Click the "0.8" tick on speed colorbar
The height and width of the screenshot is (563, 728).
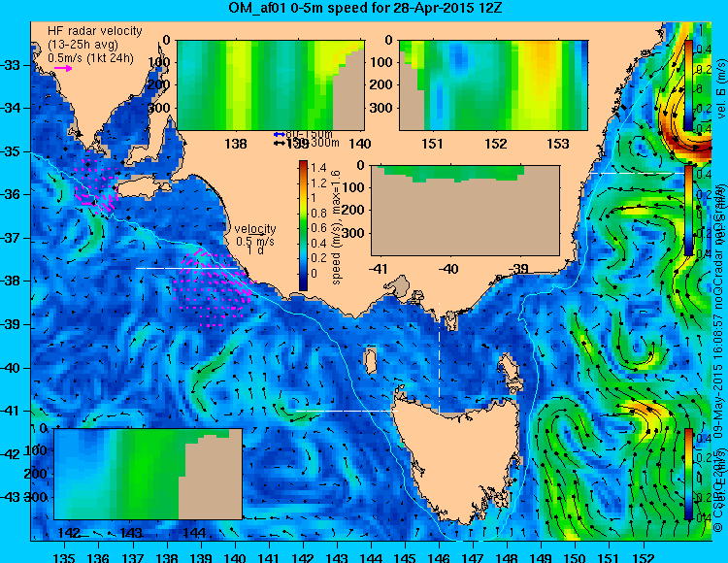(318, 213)
